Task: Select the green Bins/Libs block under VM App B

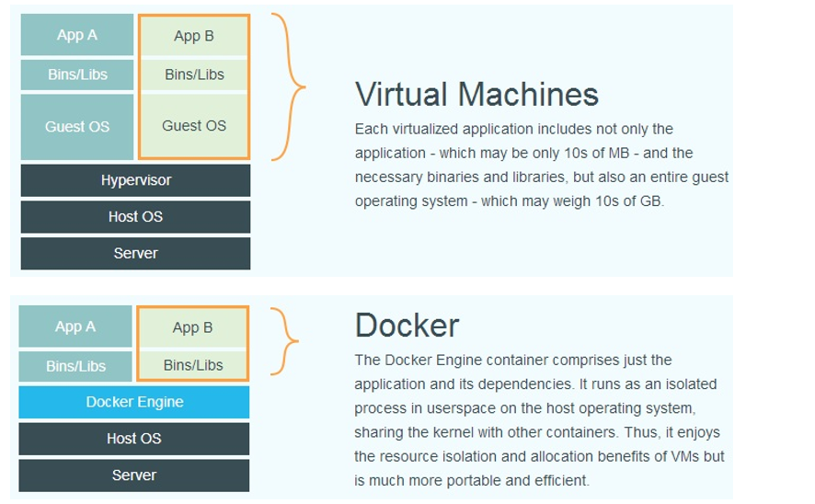Action: [x=194, y=74]
